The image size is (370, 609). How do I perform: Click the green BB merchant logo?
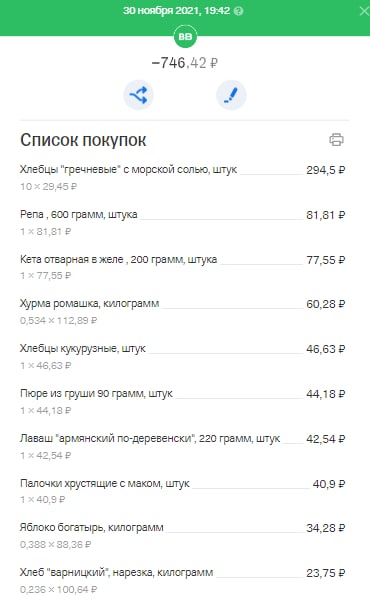[x=185, y=37]
